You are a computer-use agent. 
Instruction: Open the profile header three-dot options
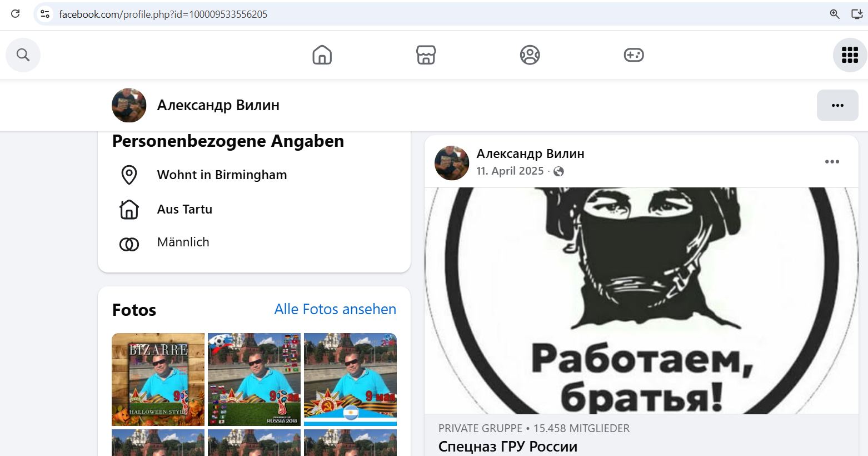click(x=837, y=105)
